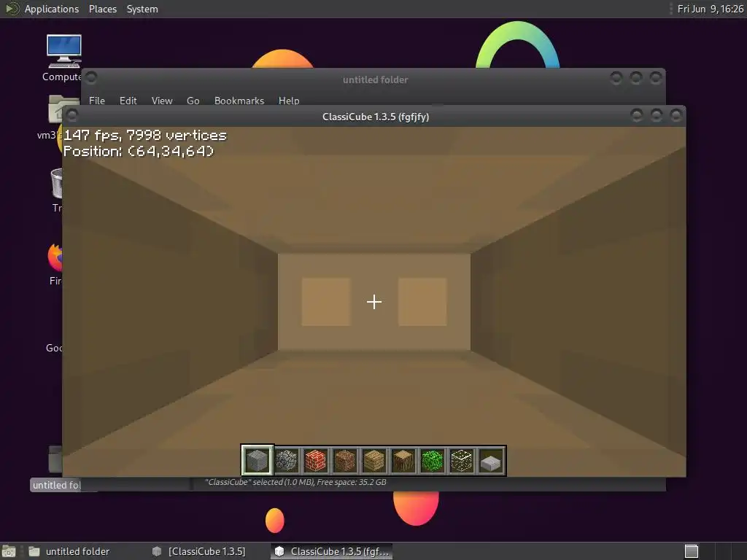Select the wooden planks block in the hotbar
This screenshot has width=747, height=560.
[x=374, y=461]
